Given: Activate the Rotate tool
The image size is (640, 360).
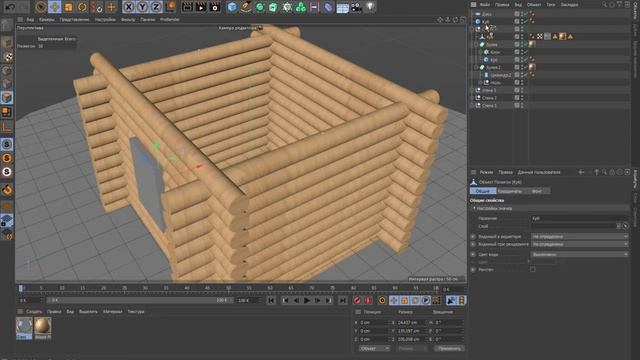Looking at the screenshot, I should pos(82,7).
